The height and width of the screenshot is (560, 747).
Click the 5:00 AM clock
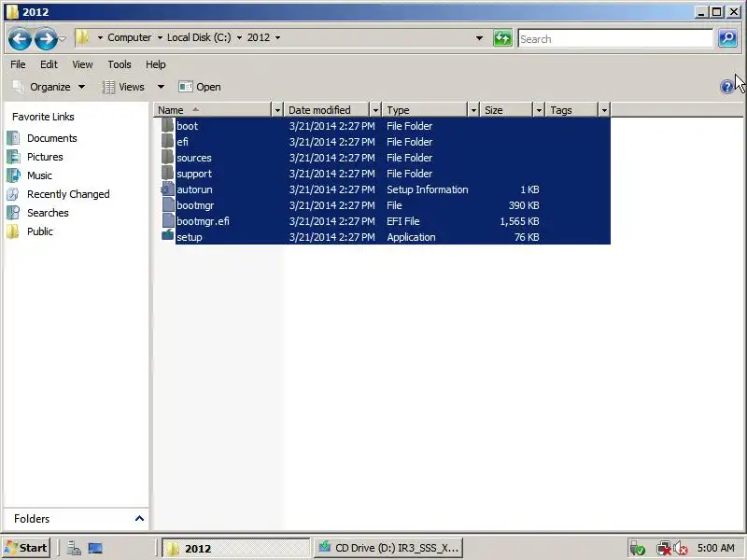tap(715, 548)
